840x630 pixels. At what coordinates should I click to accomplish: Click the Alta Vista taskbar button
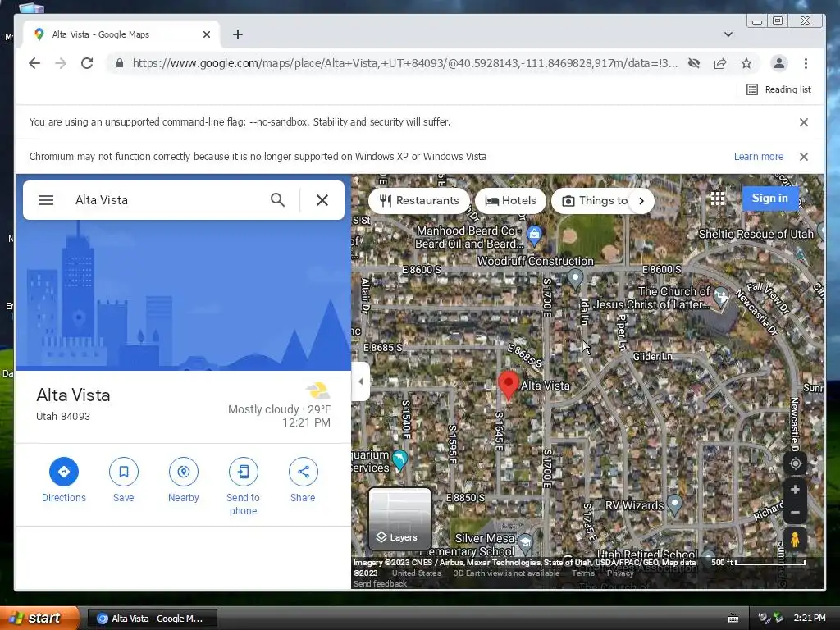click(x=152, y=619)
